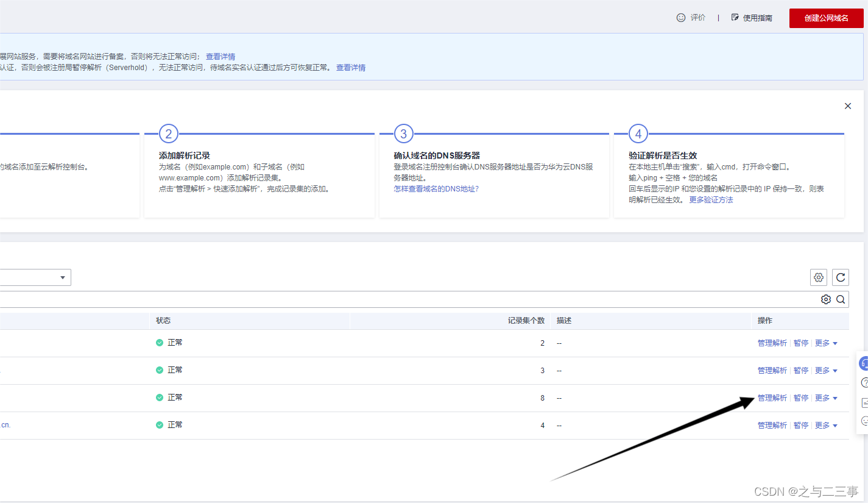Screen dimensions: 868x503
Task: Open 查看详情 link after 否则将无法正常访问
Action: coord(221,56)
